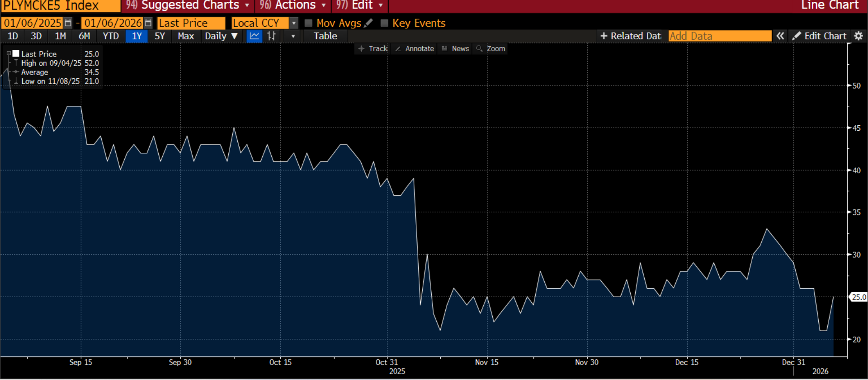Select the line chart type icon
The image size is (868, 380).
255,36
